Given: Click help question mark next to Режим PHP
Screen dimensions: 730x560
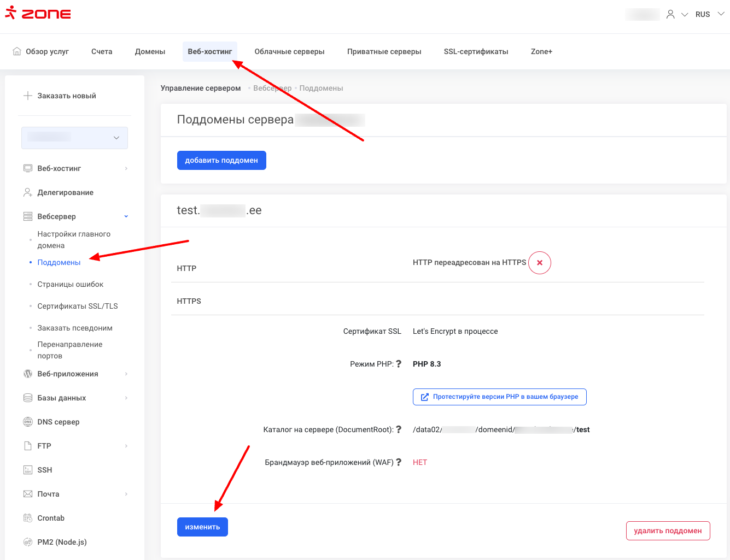Looking at the screenshot, I should point(399,364).
